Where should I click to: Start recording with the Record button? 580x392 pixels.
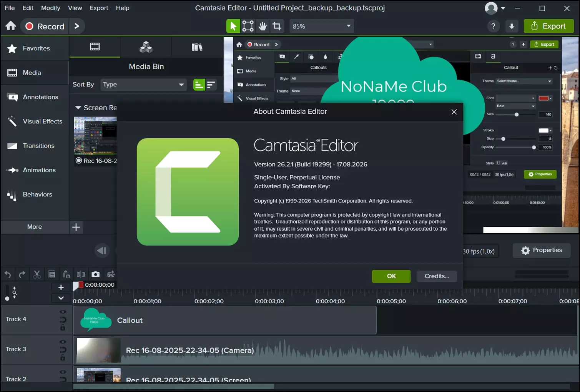[45, 26]
